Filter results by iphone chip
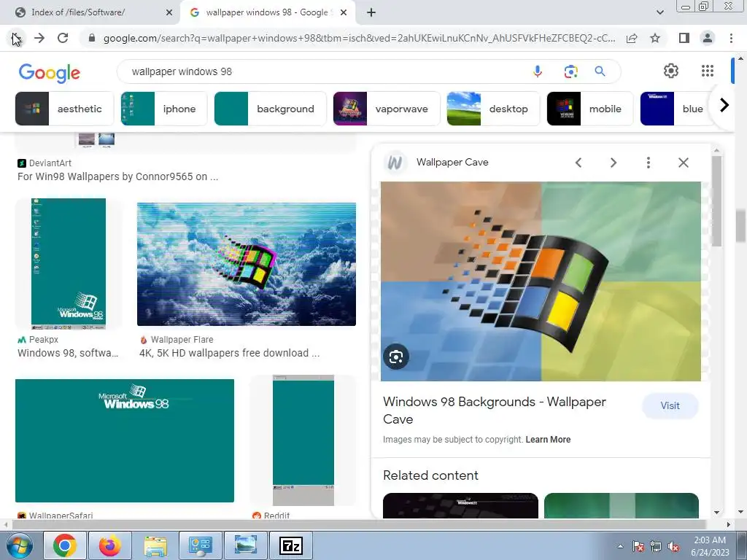 click(x=164, y=109)
